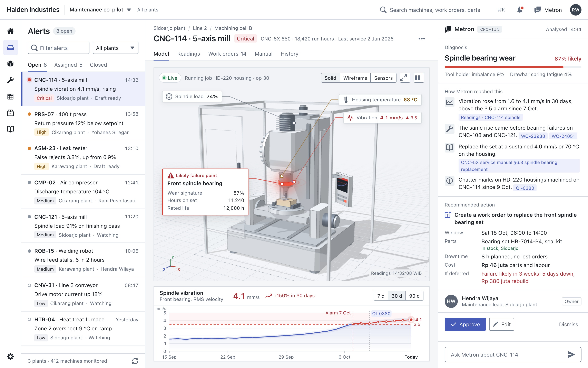Click in the Filter alerts field

click(x=59, y=48)
